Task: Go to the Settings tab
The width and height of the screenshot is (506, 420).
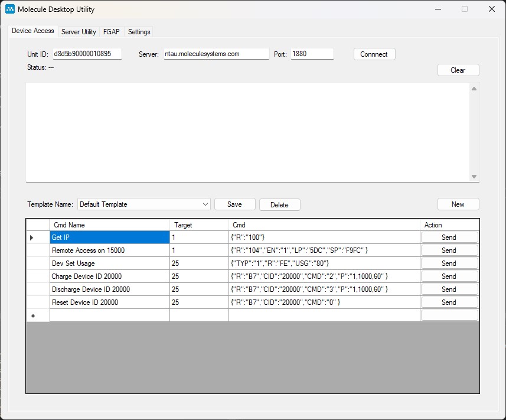Action: [x=139, y=32]
